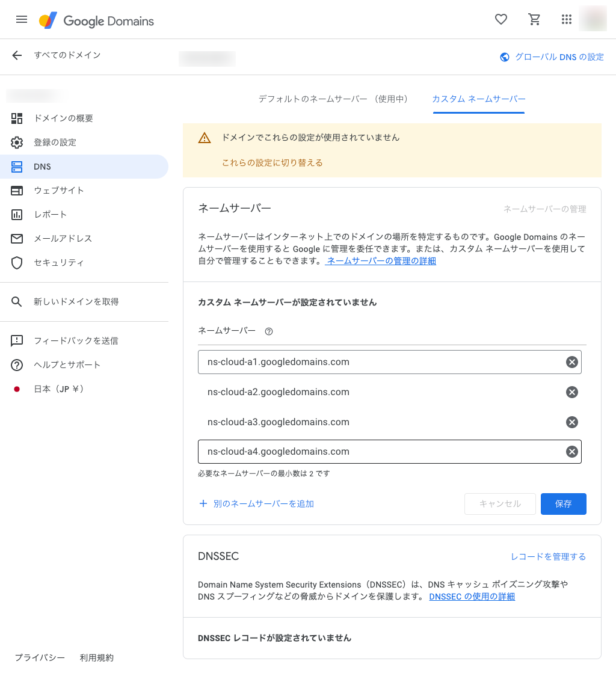Open メールアドレス settings
616x679 pixels.
[x=64, y=239]
